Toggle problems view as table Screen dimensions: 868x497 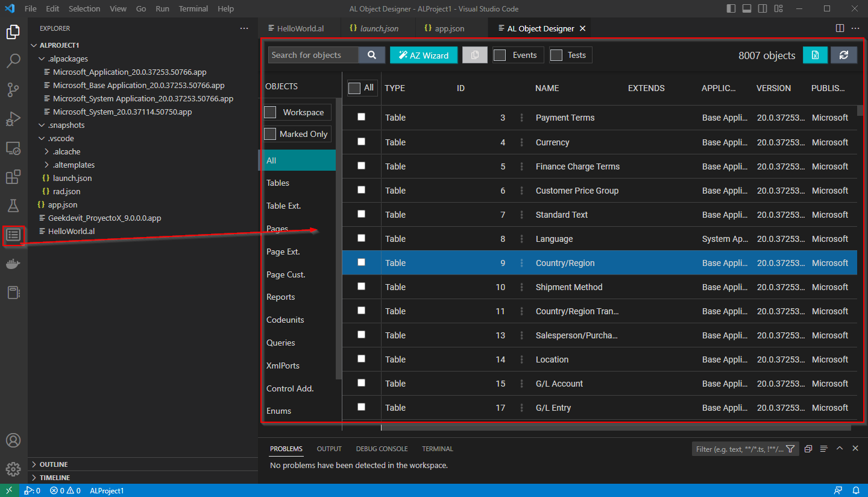coord(823,449)
